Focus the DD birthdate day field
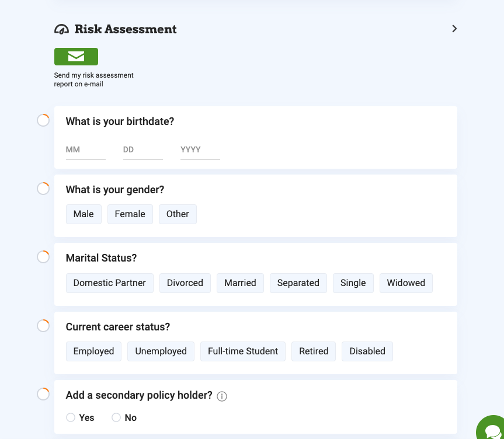Viewport: 504px width, 439px height. 142,150
